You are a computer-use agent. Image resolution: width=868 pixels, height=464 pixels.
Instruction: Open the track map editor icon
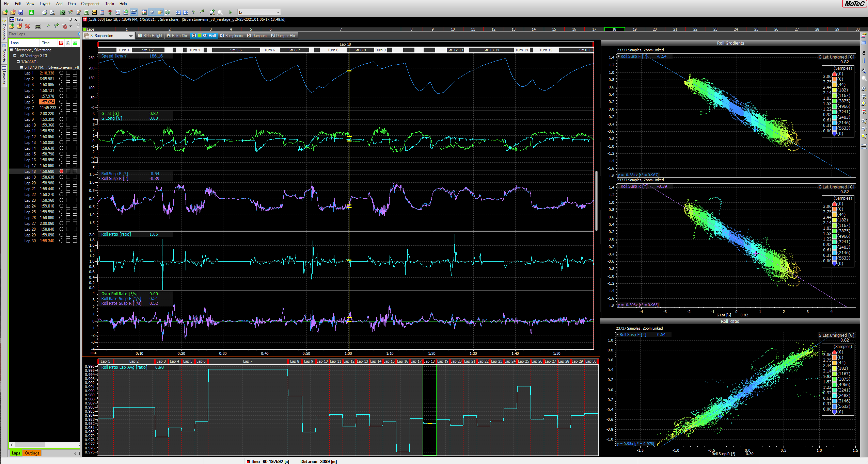63,12
